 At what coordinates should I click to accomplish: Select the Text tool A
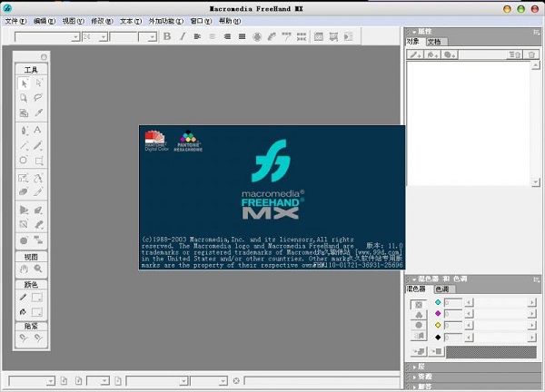click(38, 130)
